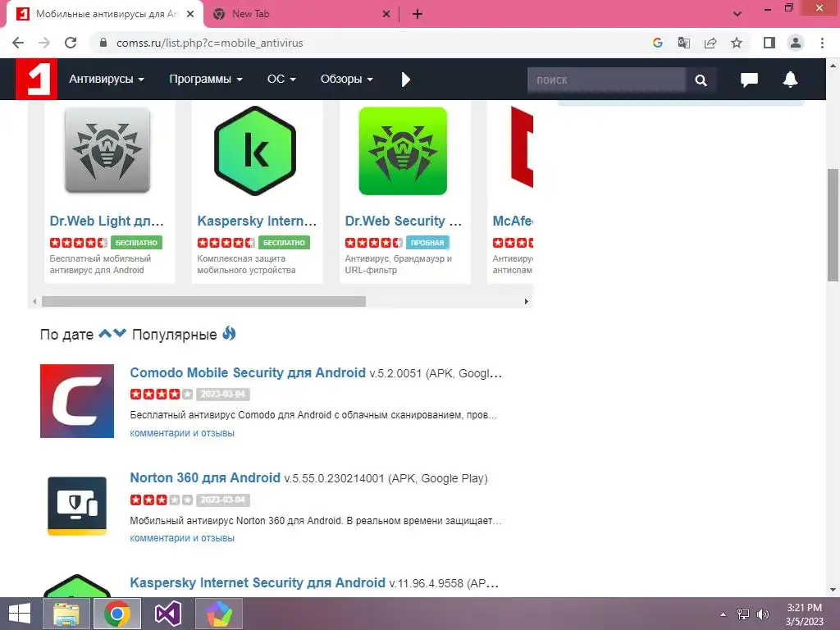The height and width of the screenshot is (630, 840).
Task: Click the share page icon
Action: coord(710,43)
